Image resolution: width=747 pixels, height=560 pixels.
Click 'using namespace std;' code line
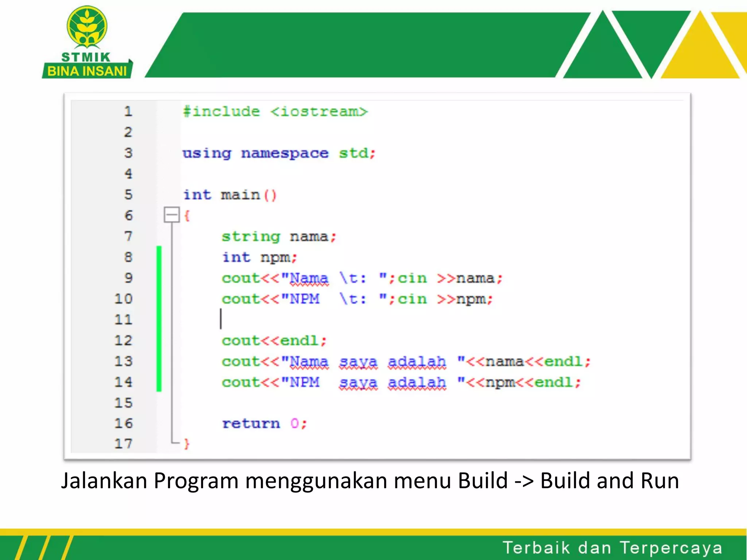click(x=279, y=153)
